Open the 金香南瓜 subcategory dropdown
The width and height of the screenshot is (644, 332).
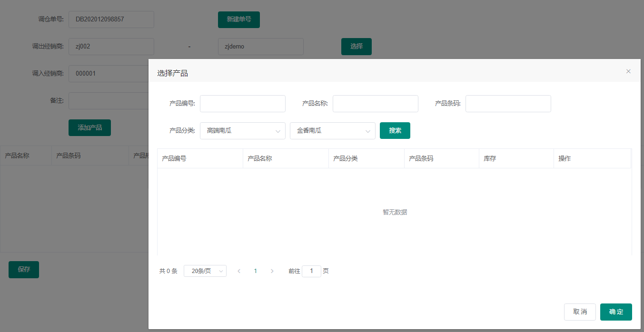[332, 131]
